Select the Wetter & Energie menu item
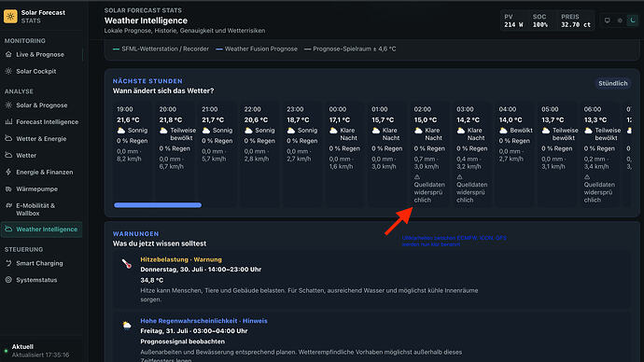Image resolution: width=644 pixels, height=362 pixels. pos(41,139)
